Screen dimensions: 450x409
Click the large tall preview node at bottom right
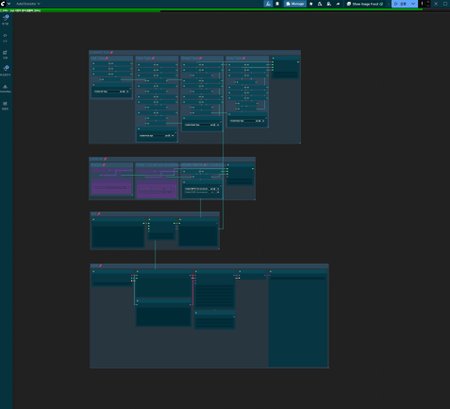(298, 318)
